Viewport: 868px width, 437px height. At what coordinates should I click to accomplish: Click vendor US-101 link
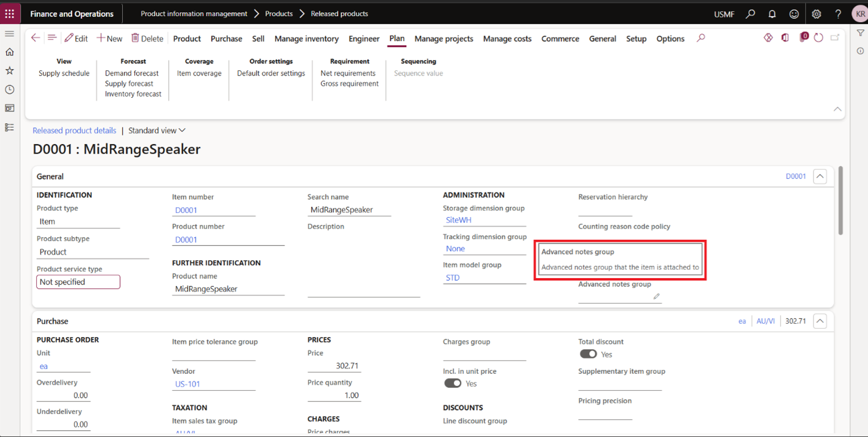[188, 384]
